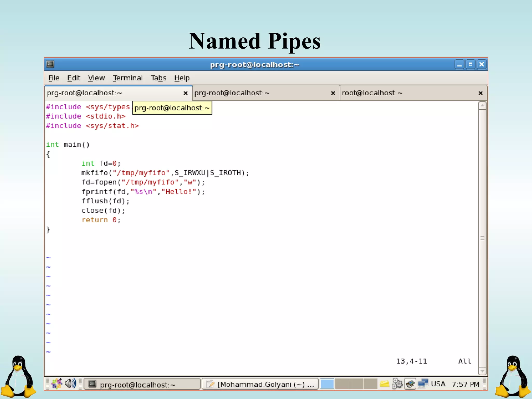
Task: Open the 7:57 PM clock
Action: coord(465,384)
